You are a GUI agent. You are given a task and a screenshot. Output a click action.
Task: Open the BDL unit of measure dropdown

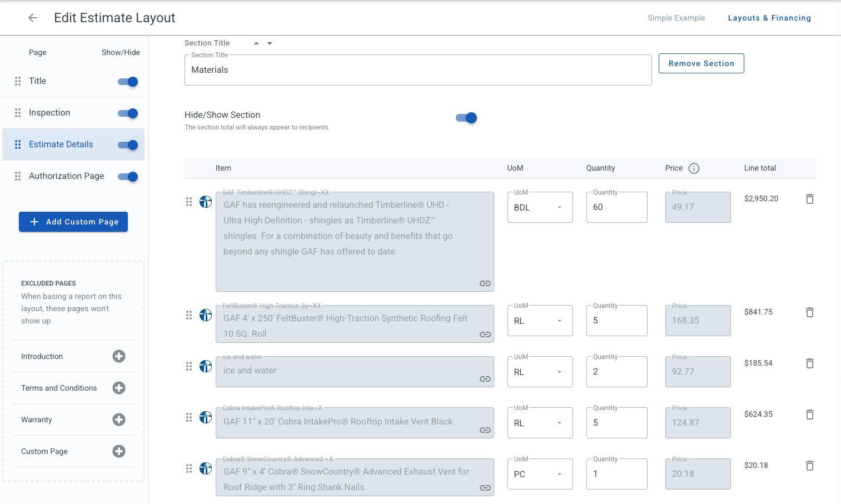point(540,207)
